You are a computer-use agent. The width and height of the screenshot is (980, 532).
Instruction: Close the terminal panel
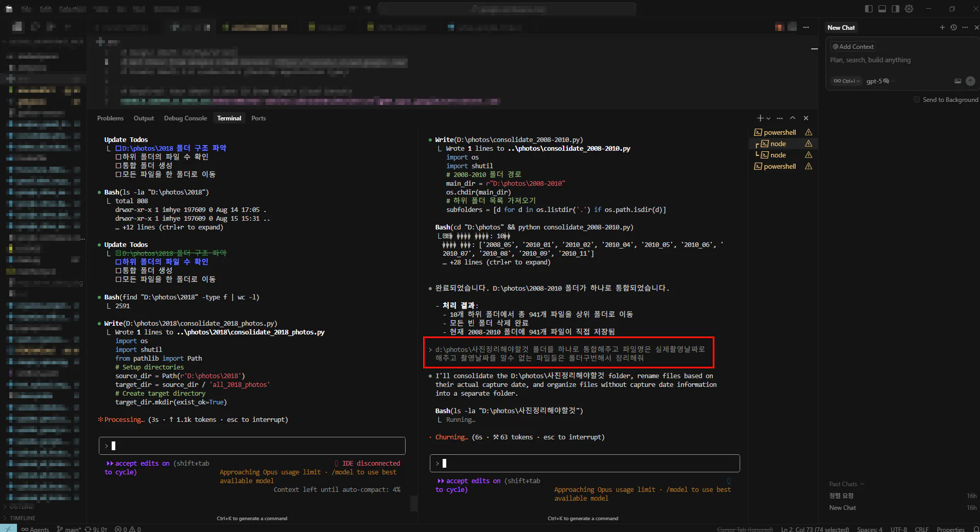tap(806, 118)
